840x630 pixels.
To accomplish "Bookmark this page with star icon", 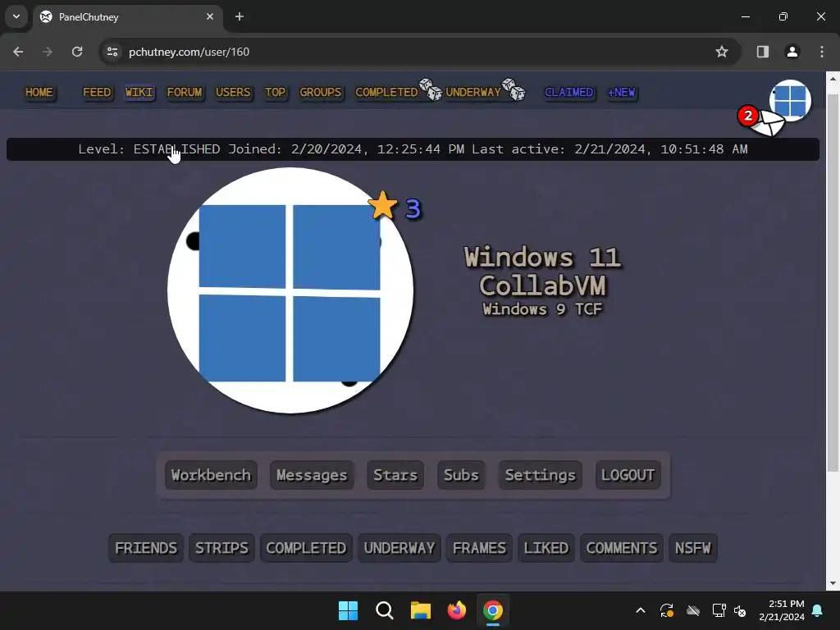I will [722, 52].
